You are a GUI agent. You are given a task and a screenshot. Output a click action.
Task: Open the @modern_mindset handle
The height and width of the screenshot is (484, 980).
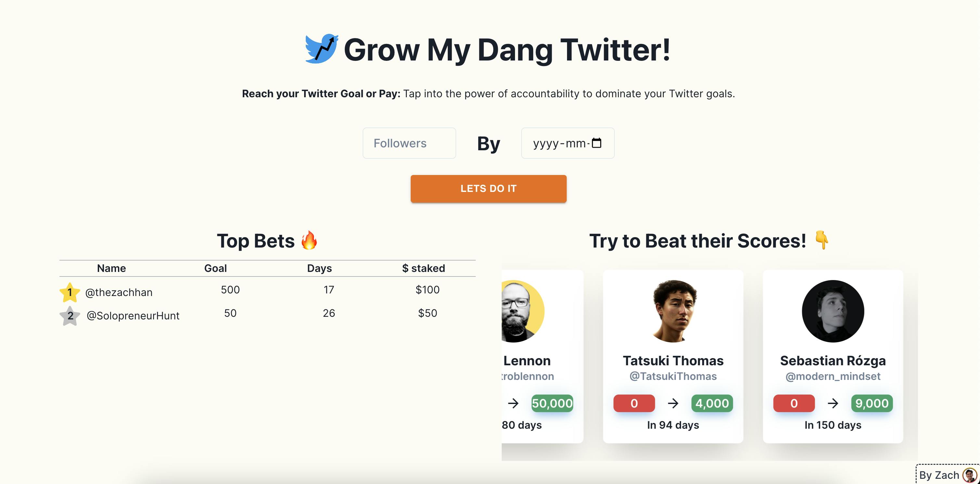[x=833, y=376]
